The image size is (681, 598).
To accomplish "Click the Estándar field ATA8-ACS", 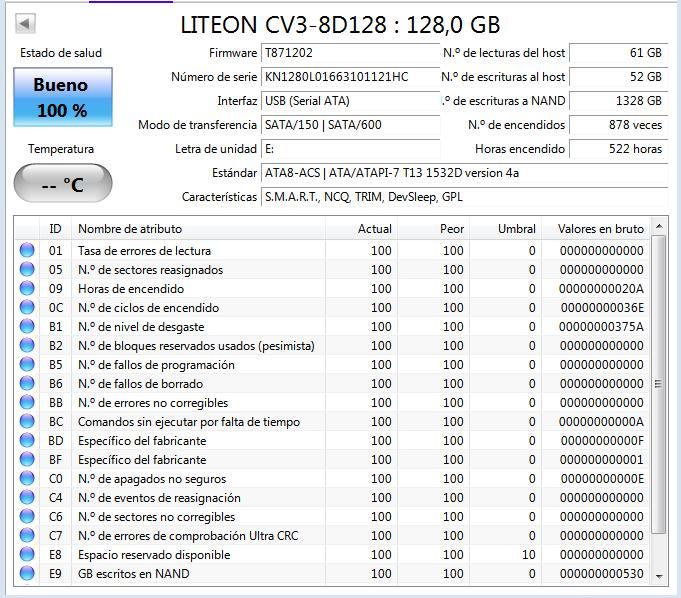I will tap(464, 173).
